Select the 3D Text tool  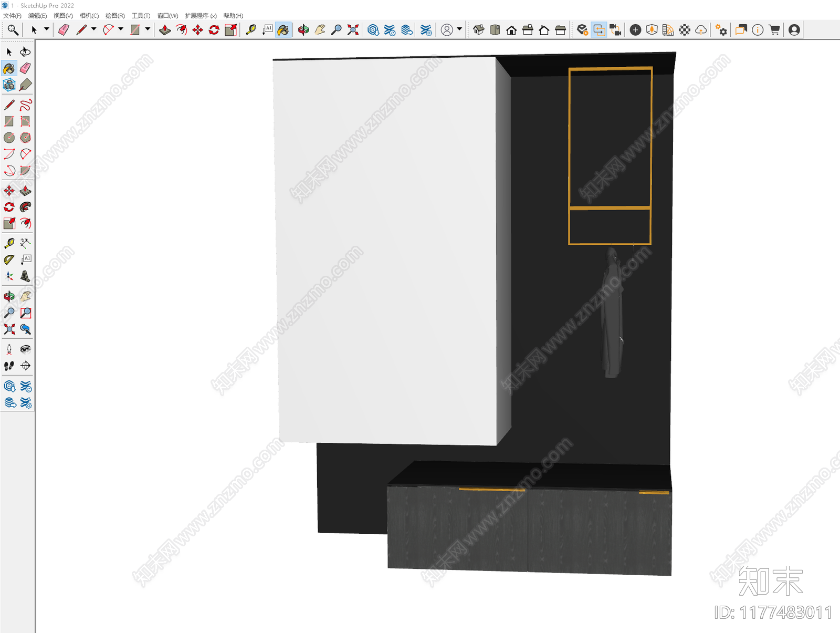coord(25,276)
